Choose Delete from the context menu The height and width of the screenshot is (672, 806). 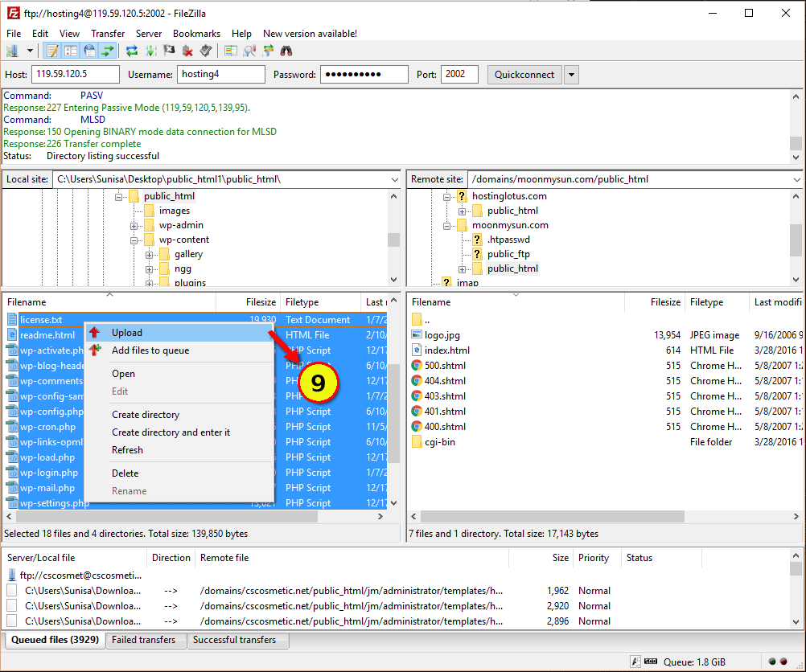point(179,473)
